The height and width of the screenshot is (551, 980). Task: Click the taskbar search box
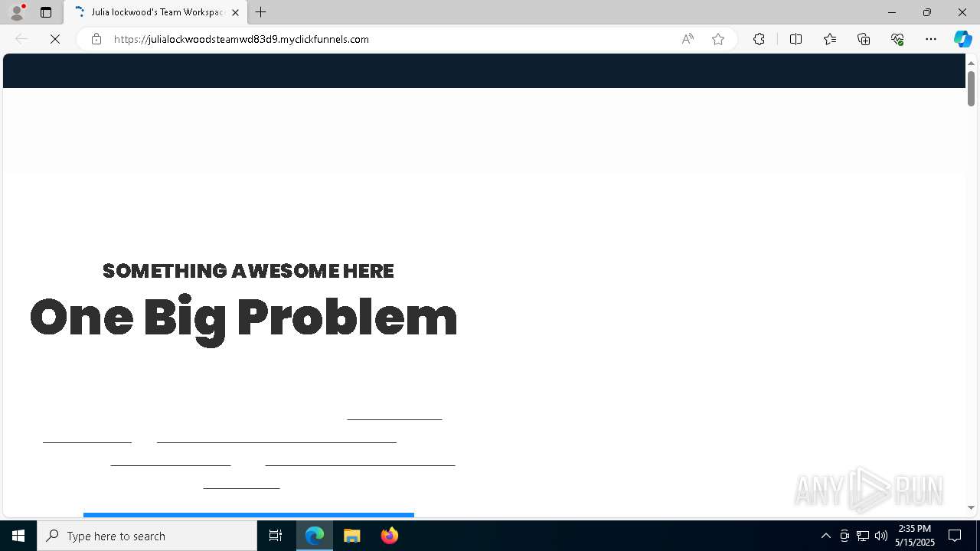147,536
